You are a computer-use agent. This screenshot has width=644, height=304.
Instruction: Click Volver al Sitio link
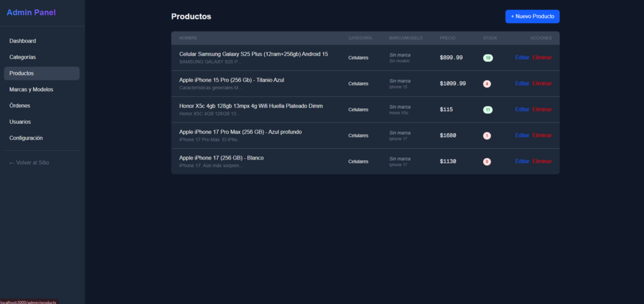point(29,163)
